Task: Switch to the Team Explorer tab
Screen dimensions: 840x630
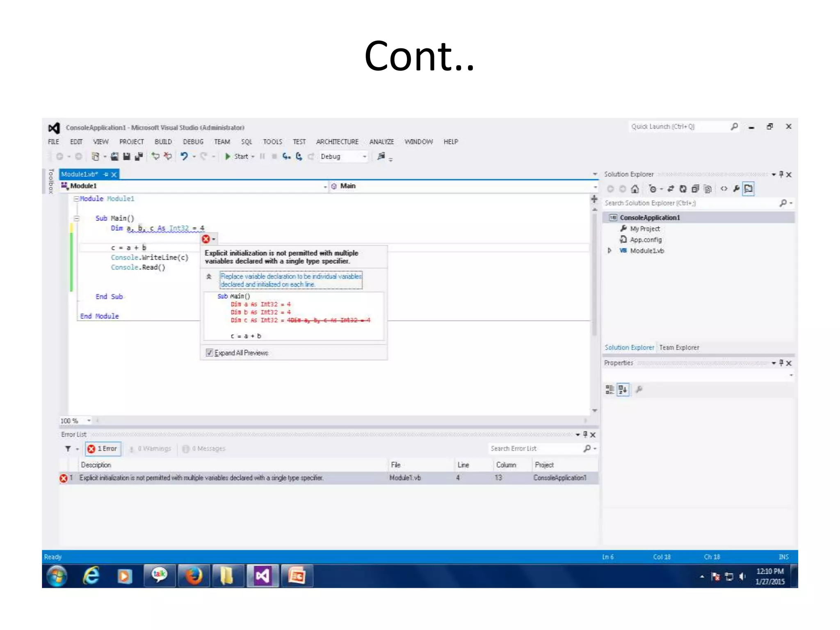Action: click(x=679, y=348)
